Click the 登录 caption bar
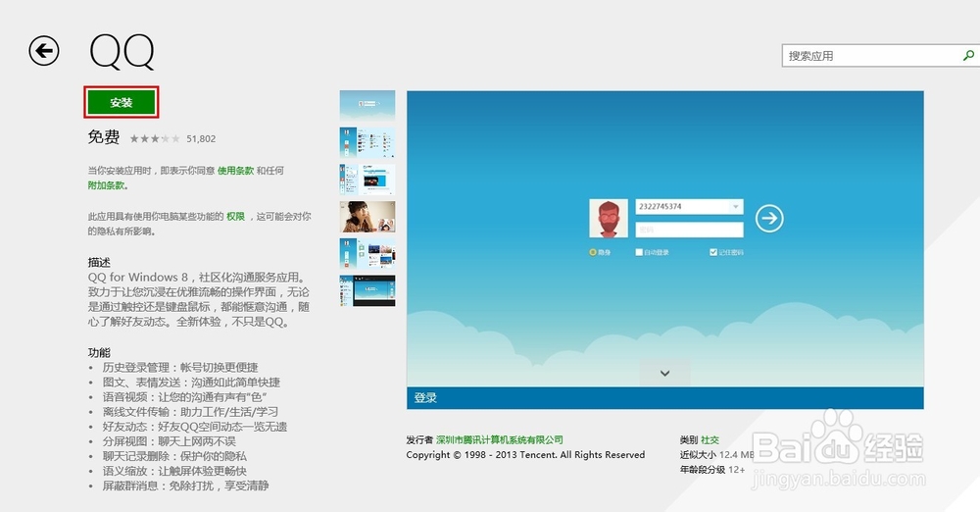Screen dimensions: 980x512 pyautogui.click(x=665, y=398)
